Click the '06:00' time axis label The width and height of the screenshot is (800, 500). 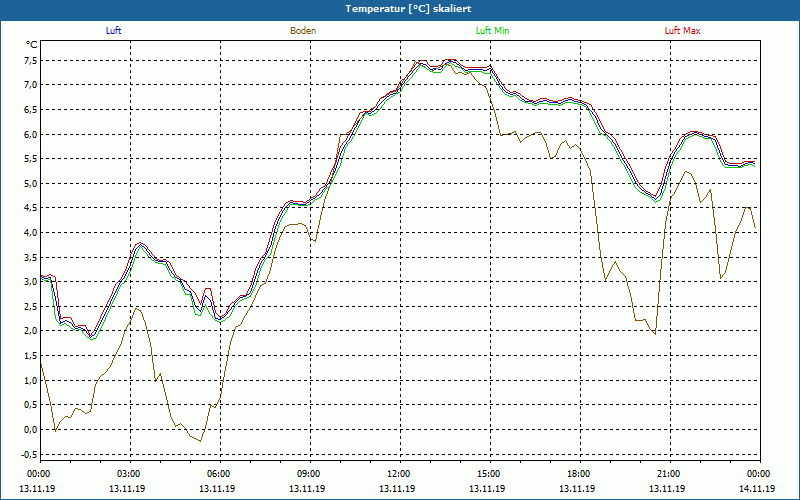219,474
